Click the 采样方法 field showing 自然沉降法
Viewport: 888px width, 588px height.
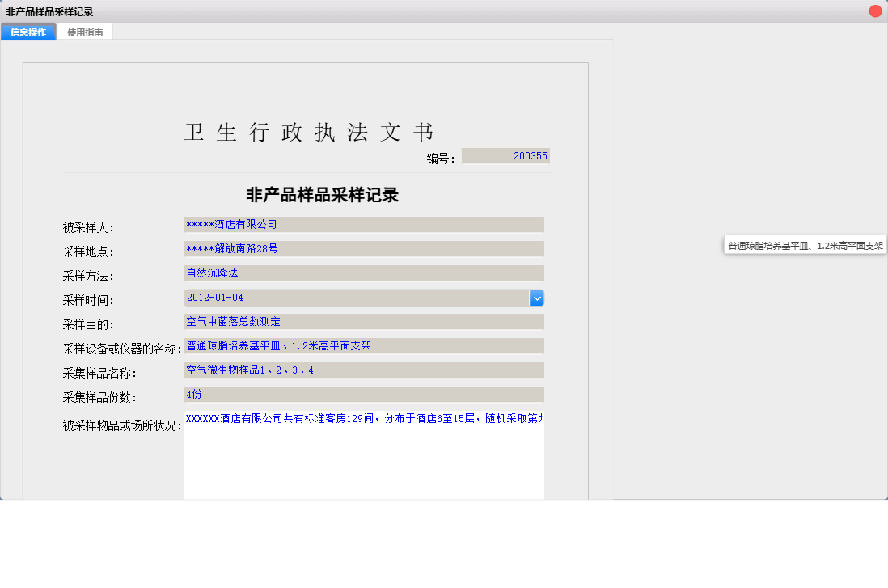[362, 273]
